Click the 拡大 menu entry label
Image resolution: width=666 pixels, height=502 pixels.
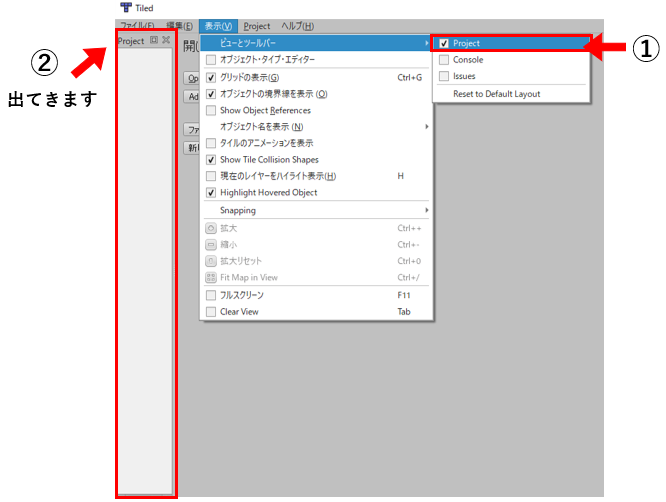point(229,228)
